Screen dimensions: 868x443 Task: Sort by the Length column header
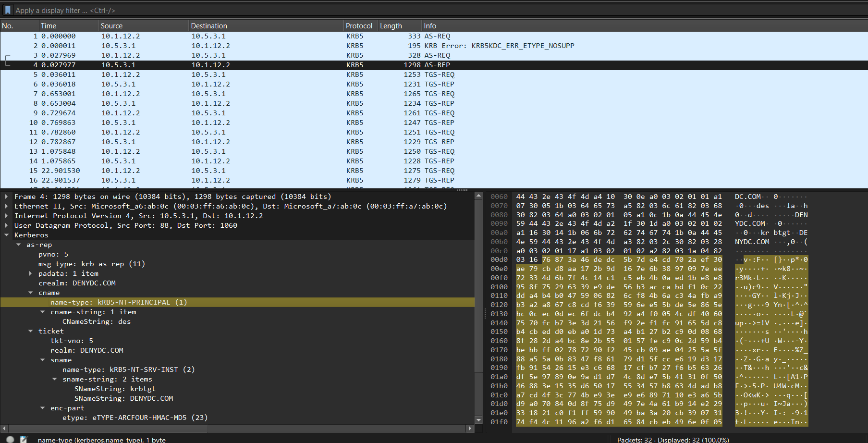click(400, 26)
